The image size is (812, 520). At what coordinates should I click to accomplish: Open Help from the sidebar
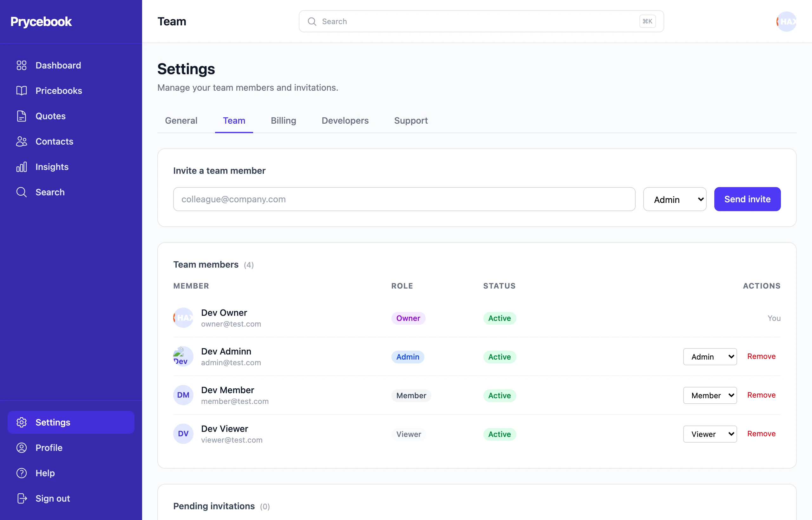tap(71, 473)
